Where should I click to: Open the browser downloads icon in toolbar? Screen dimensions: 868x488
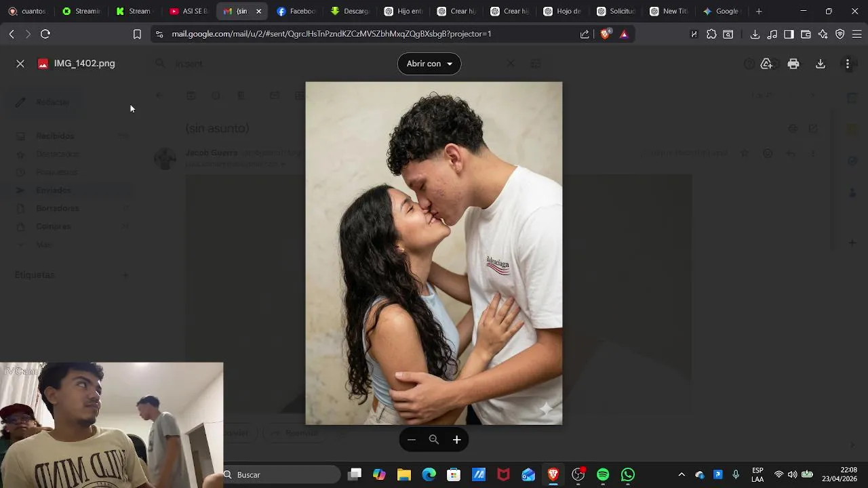tap(755, 34)
